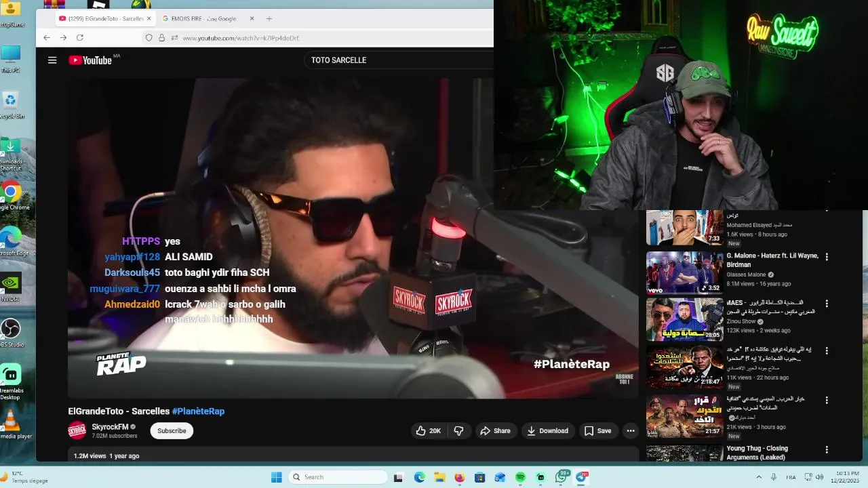Open a new browser tab
Screen dimensions: 868x488
click(x=269, y=18)
